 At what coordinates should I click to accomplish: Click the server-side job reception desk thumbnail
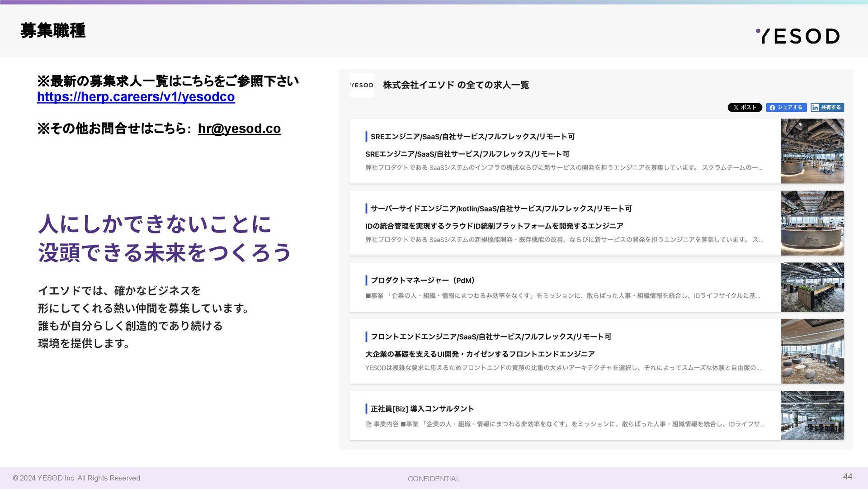pyautogui.click(x=812, y=223)
